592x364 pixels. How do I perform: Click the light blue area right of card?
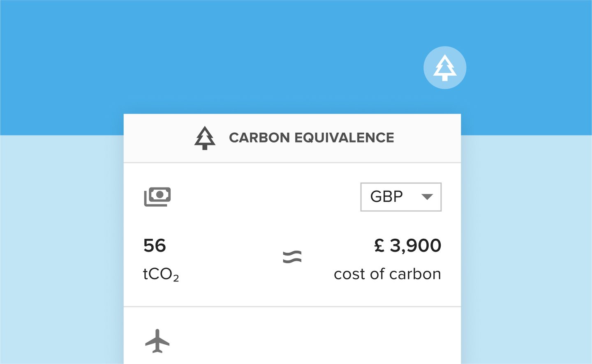pyautogui.click(x=526, y=247)
